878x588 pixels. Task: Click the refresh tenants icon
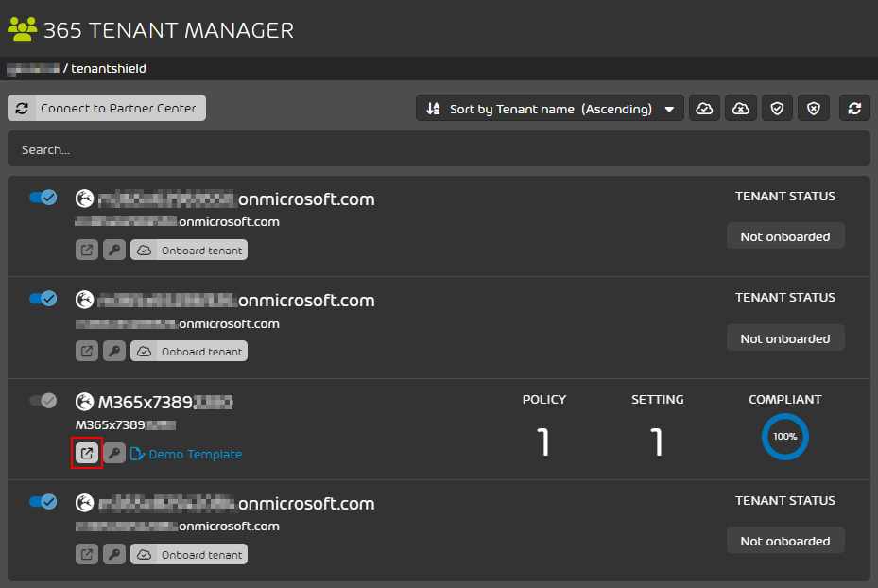coord(854,108)
